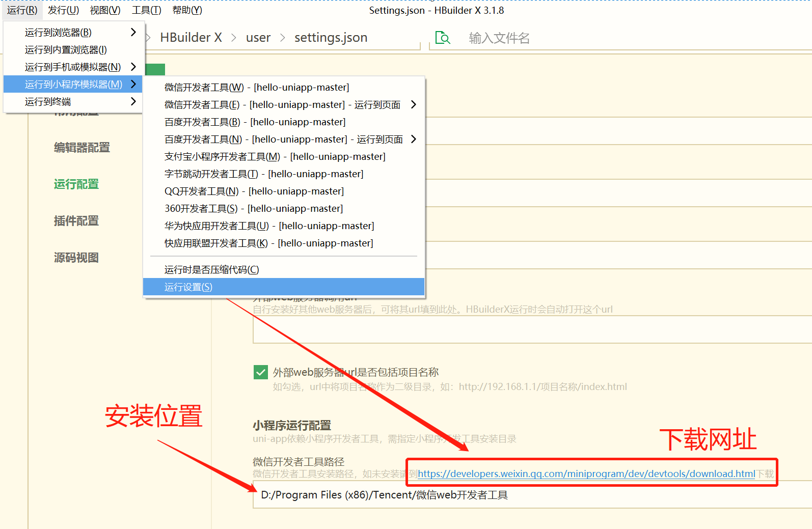Click the file search magnifier icon

click(x=442, y=38)
